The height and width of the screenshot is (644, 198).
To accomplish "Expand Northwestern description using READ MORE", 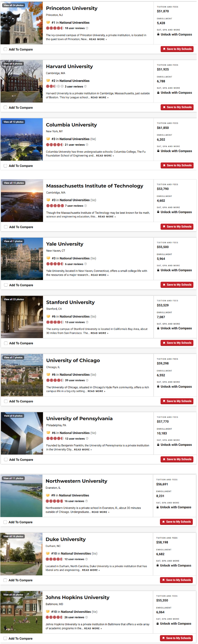I will point(100,512).
